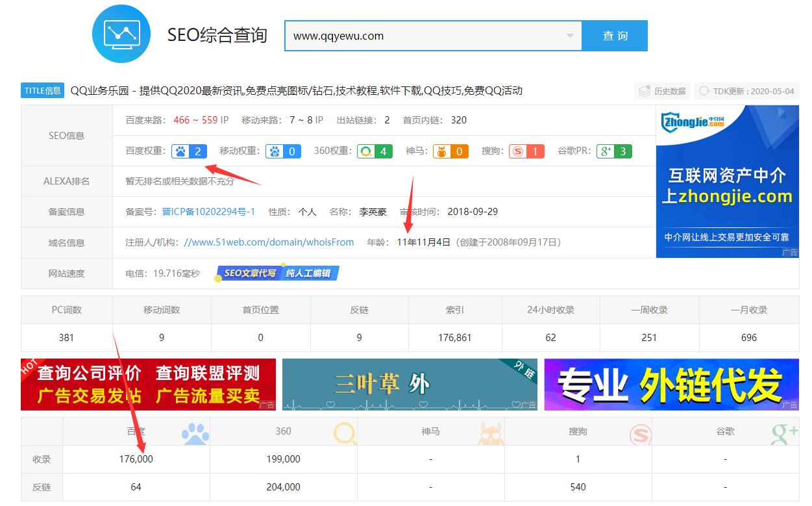The width and height of the screenshot is (812, 506).
Task: Open the 晋ICP备10202294号-1 record link
Action: coord(208,212)
